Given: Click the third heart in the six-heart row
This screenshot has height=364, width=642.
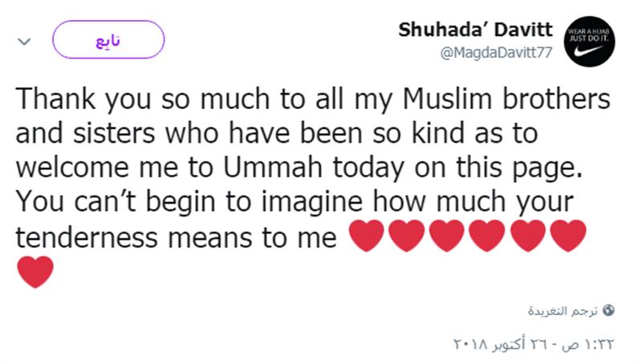Looking at the screenshot, I should click(x=447, y=235).
